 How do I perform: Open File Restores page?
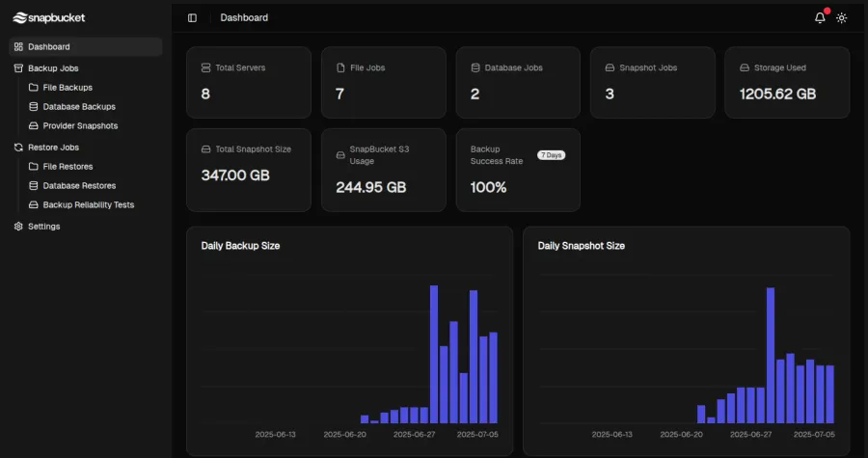pyautogui.click(x=68, y=167)
